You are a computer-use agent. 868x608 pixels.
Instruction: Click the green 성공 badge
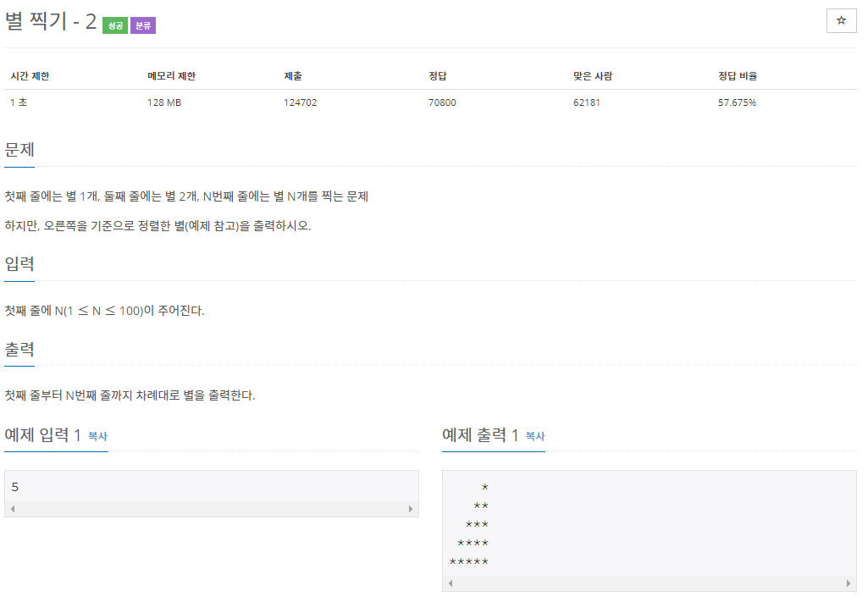pos(115,25)
